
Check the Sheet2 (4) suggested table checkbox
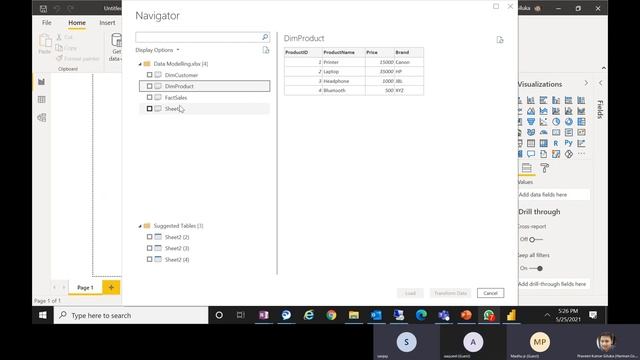click(x=149, y=259)
